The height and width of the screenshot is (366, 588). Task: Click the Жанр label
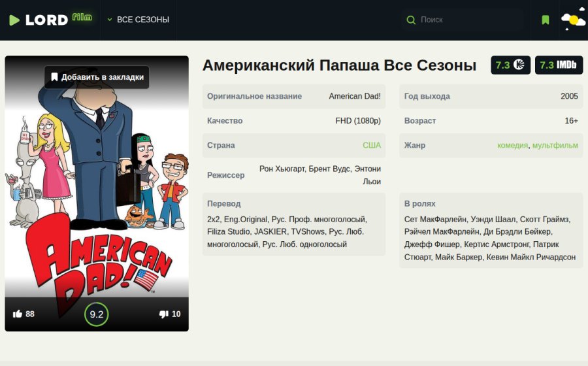pos(414,145)
